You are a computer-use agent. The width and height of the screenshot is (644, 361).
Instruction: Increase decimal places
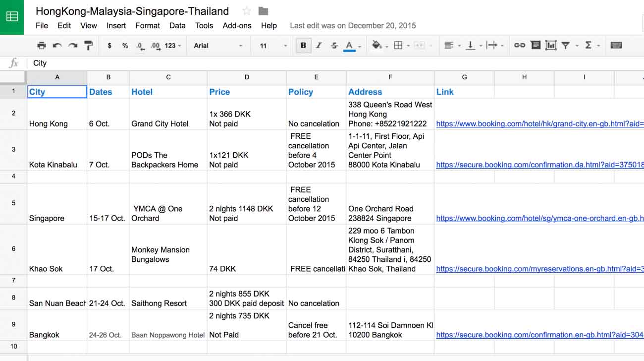point(155,46)
